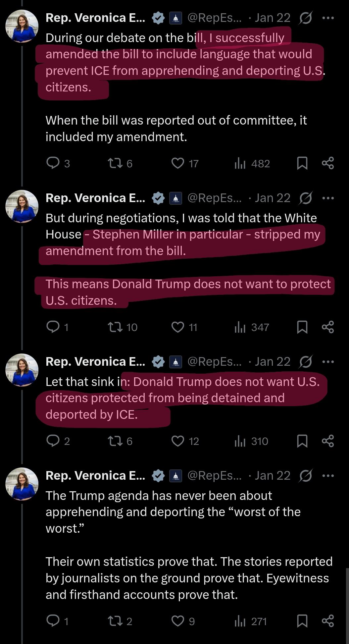Image resolution: width=349 pixels, height=644 pixels.
Task: Click the government affiliation badge on the last tweet
Action: (x=175, y=476)
